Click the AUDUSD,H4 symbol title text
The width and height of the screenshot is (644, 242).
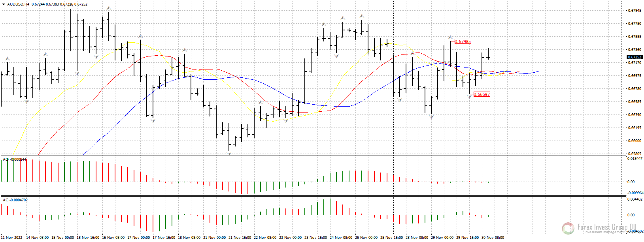pos(18,4)
